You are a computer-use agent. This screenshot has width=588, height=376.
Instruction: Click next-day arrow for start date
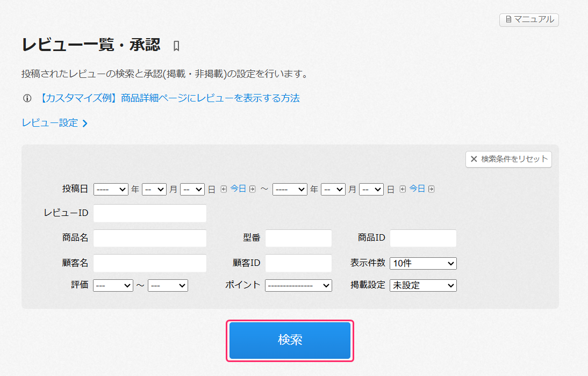coord(252,189)
